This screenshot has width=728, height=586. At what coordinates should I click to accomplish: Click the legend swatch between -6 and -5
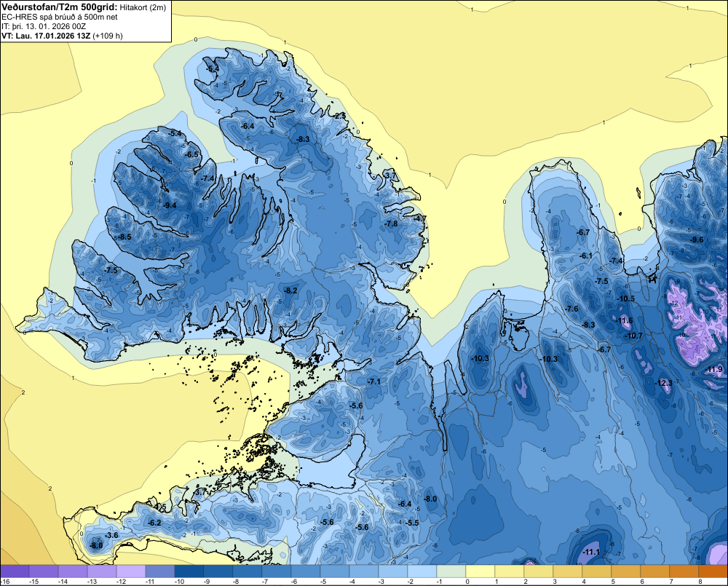click(306, 571)
